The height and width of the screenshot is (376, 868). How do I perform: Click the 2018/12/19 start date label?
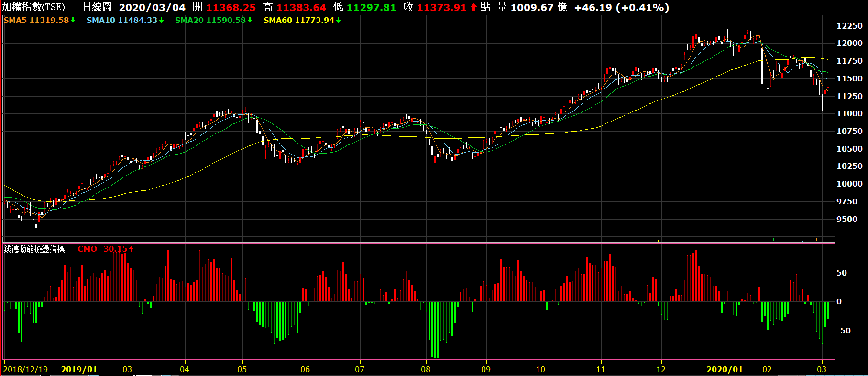click(x=26, y=369)
